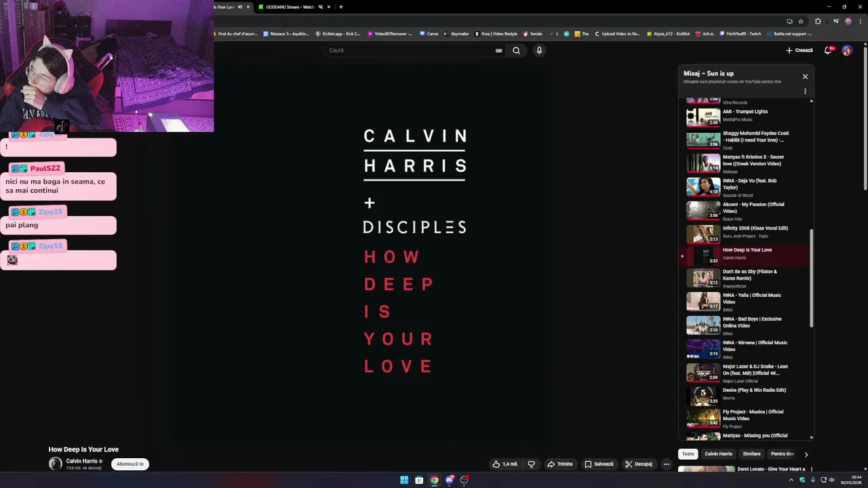Click Chrome icon in taskbar
The image size is (868, 488).
tap(434, 480)
